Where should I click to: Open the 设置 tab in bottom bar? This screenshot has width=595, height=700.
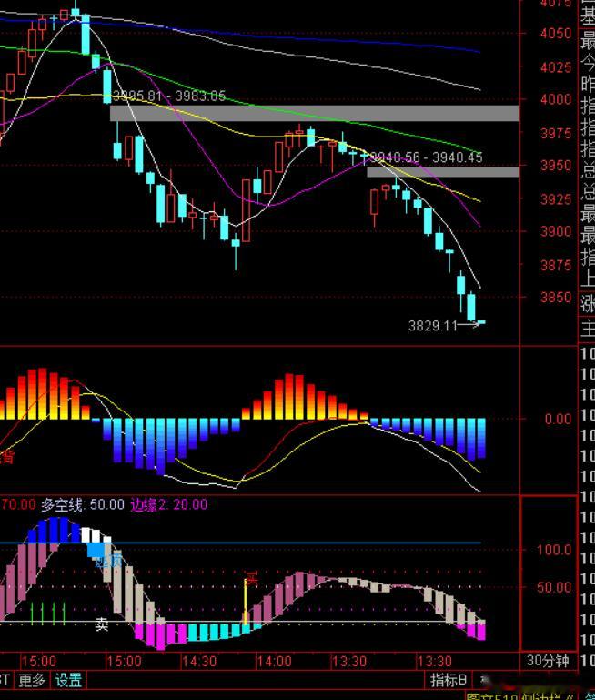68,680
